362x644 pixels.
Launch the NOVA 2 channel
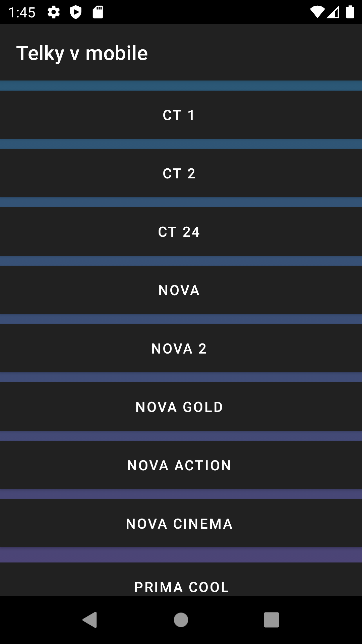tap(181, 348)
